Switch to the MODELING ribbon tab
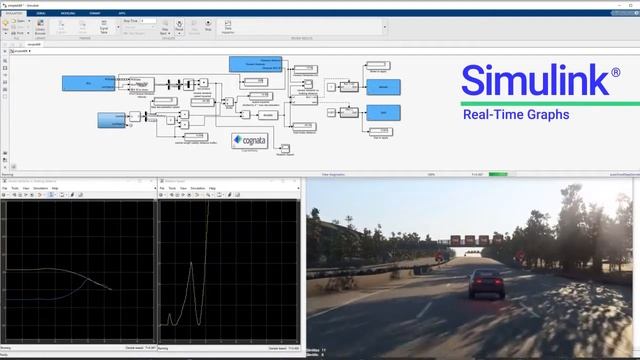Viewport: 640px width, 360px height. tap(68, 13)
